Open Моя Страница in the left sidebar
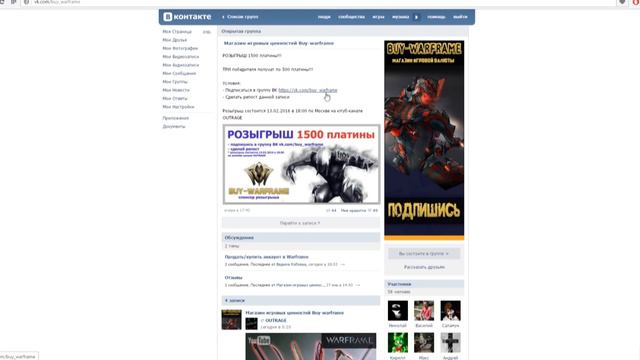This screenshot has height=360, width=640. coord(177,31)
